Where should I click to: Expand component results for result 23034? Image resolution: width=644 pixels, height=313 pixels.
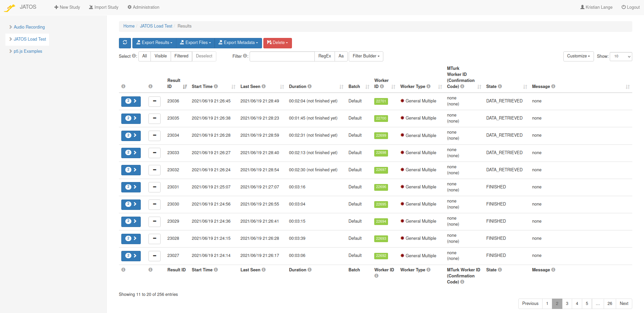click(x=131, y=135)
